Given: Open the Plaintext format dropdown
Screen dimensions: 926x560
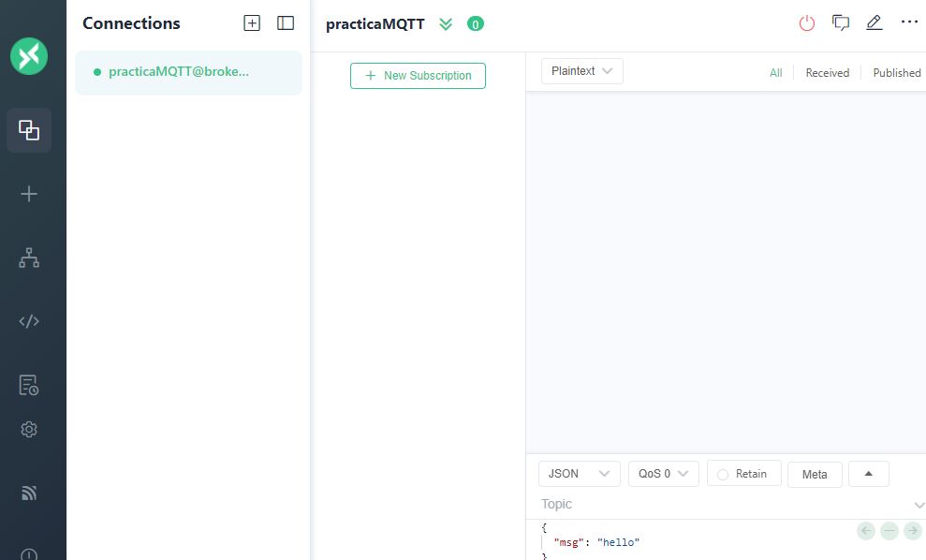Looking at the screenshot, I should [x=582, y=71].
